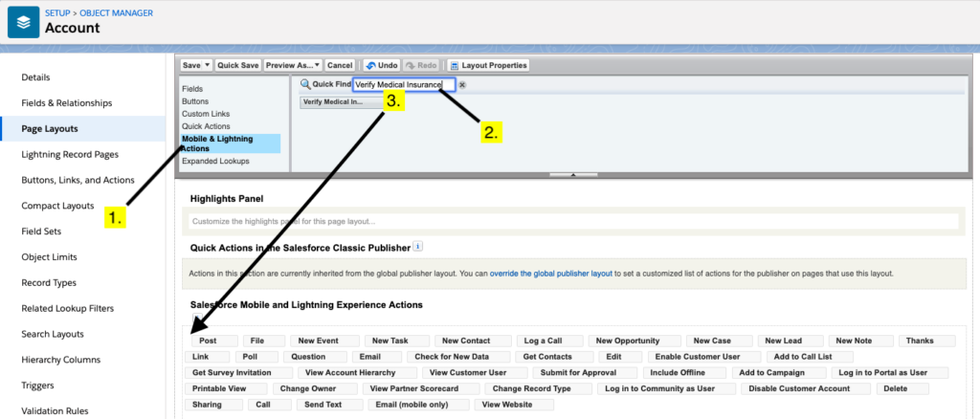The height and width of the screenshot is (419, 980).
Task: Open Search Layouts in sidebar
Action: point(53,334)
